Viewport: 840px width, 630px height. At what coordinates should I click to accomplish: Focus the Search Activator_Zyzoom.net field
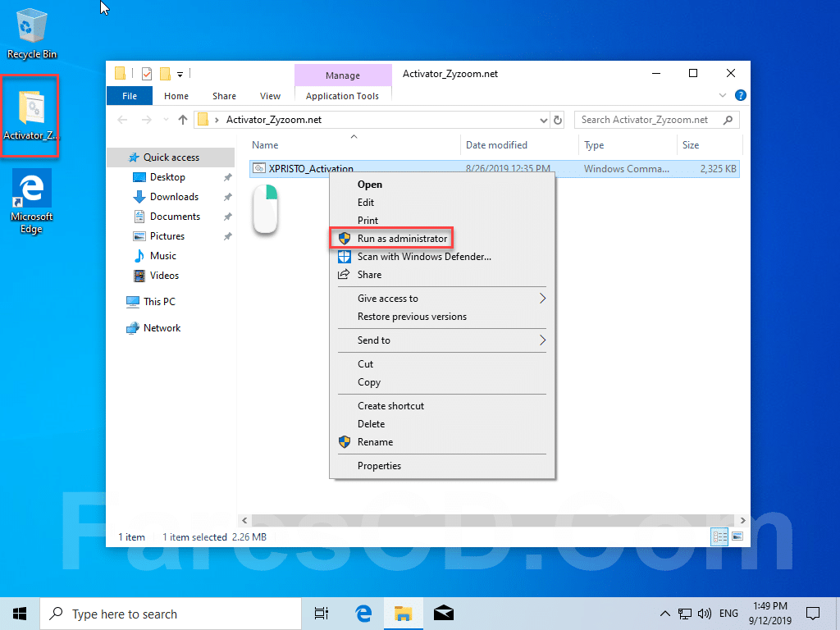[657, 120]
